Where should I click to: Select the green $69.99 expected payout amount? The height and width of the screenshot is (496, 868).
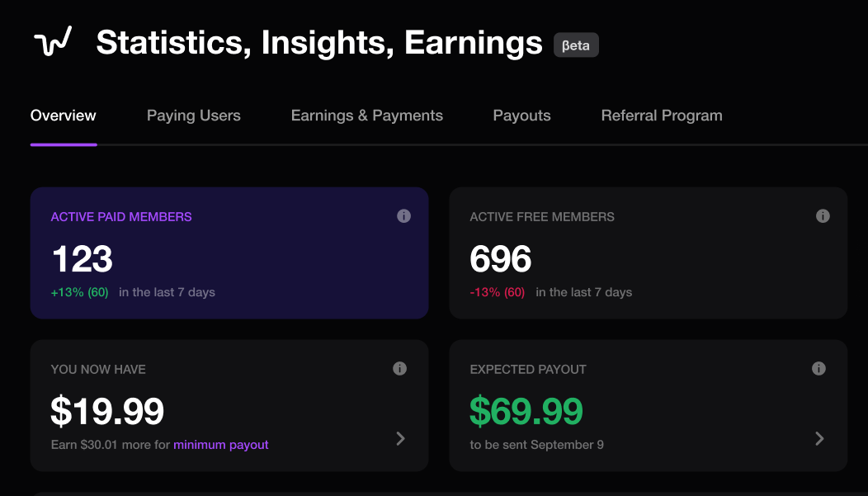(x=526, y=411)
